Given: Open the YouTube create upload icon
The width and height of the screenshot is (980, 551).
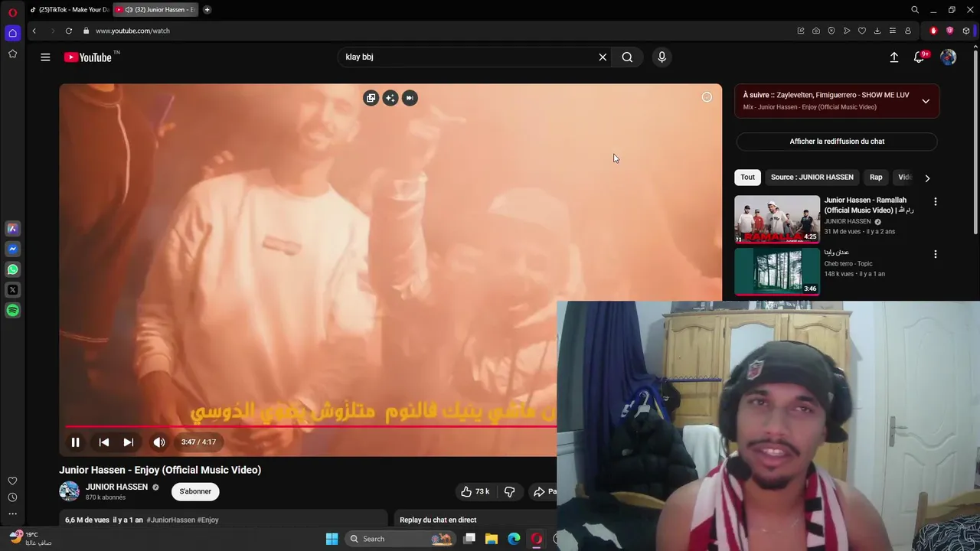Looking at the screenshot, I should click(x=893, y=57).
